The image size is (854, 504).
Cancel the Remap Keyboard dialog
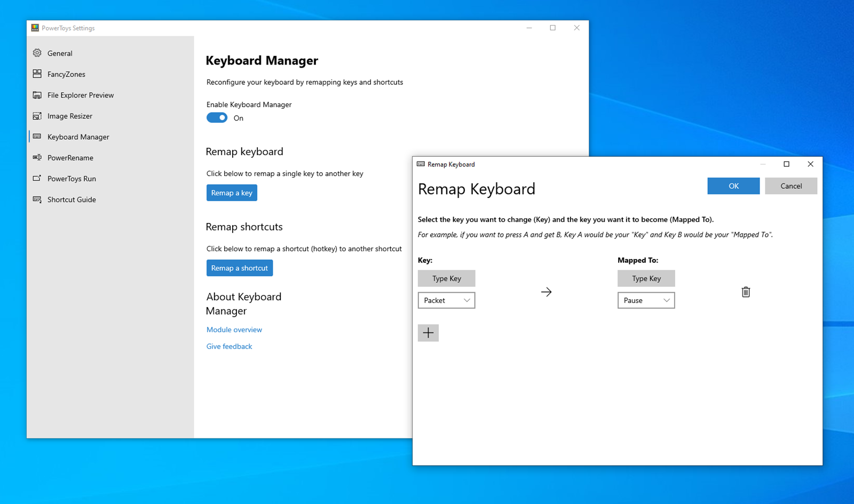tap(790, 186)
